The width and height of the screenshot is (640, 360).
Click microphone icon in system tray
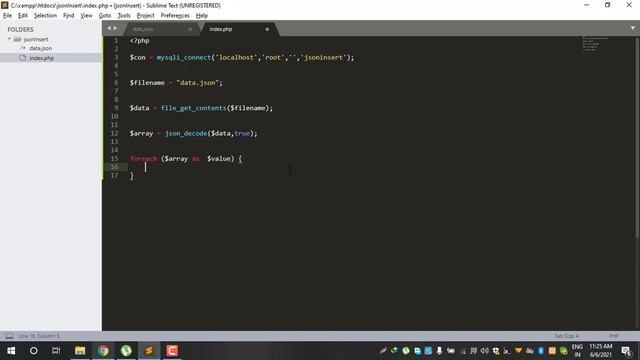(439, 351)
